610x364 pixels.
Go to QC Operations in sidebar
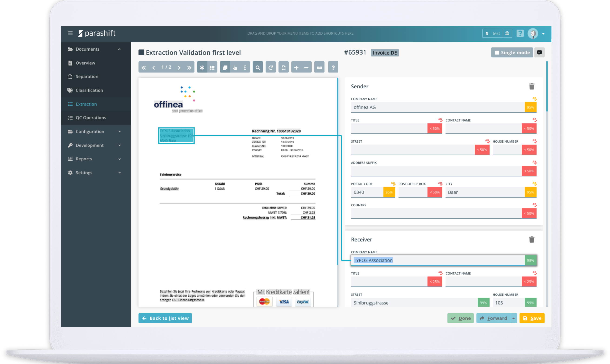[x=91, y=118]
